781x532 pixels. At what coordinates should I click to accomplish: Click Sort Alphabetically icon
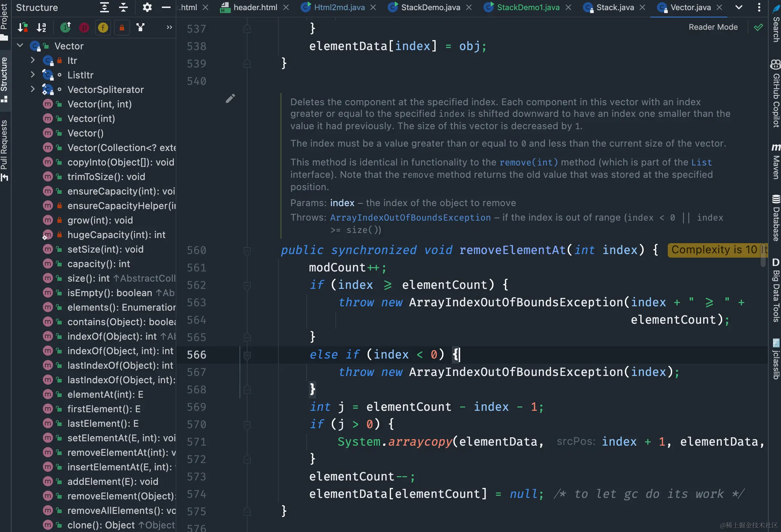coord(41,27)
